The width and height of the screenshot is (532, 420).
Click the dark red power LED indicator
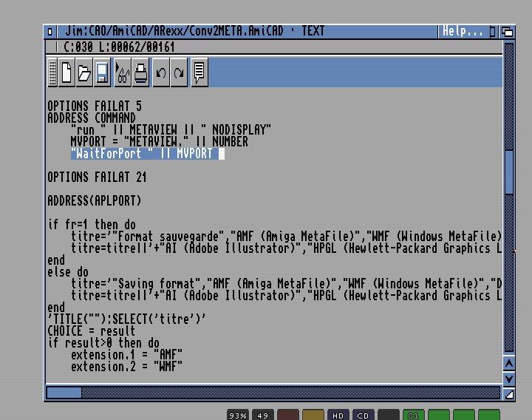point(287,416)
